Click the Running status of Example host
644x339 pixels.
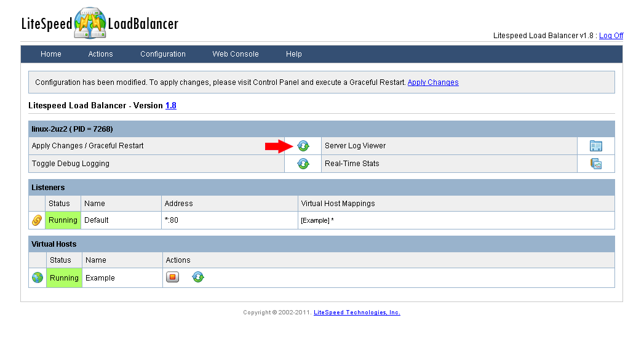coord(64,277)
